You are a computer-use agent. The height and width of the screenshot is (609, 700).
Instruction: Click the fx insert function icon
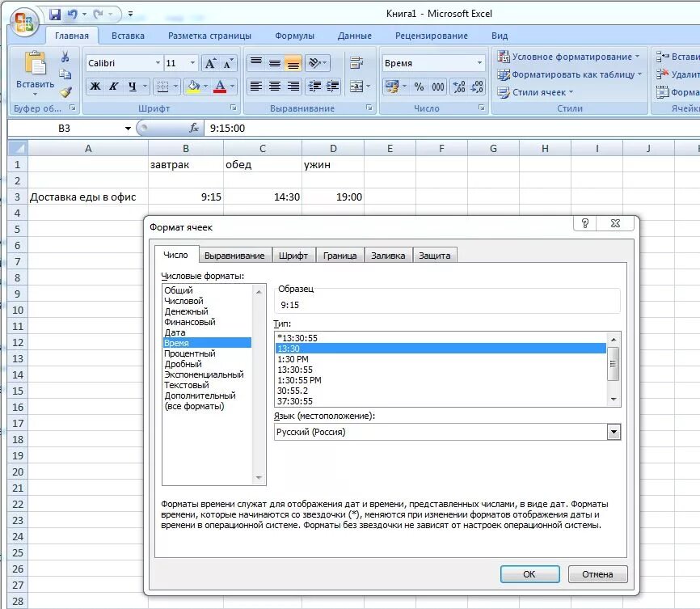tap(194, 129)
